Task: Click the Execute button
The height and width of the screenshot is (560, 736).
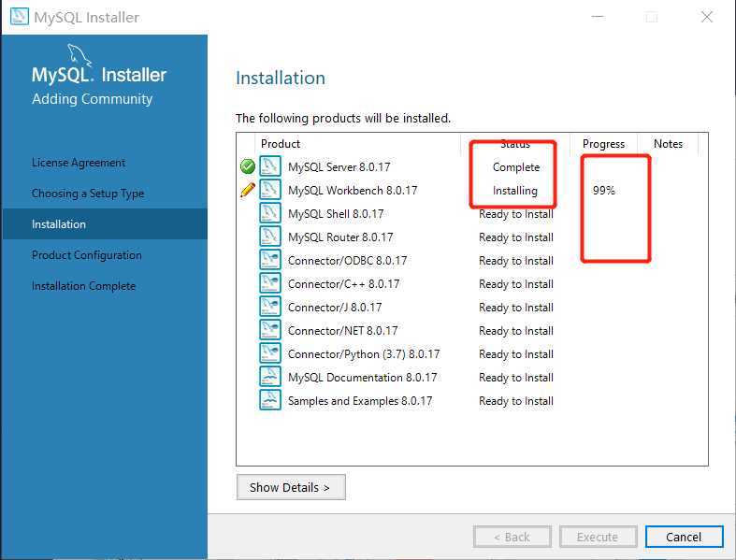Action: [598, 537]
